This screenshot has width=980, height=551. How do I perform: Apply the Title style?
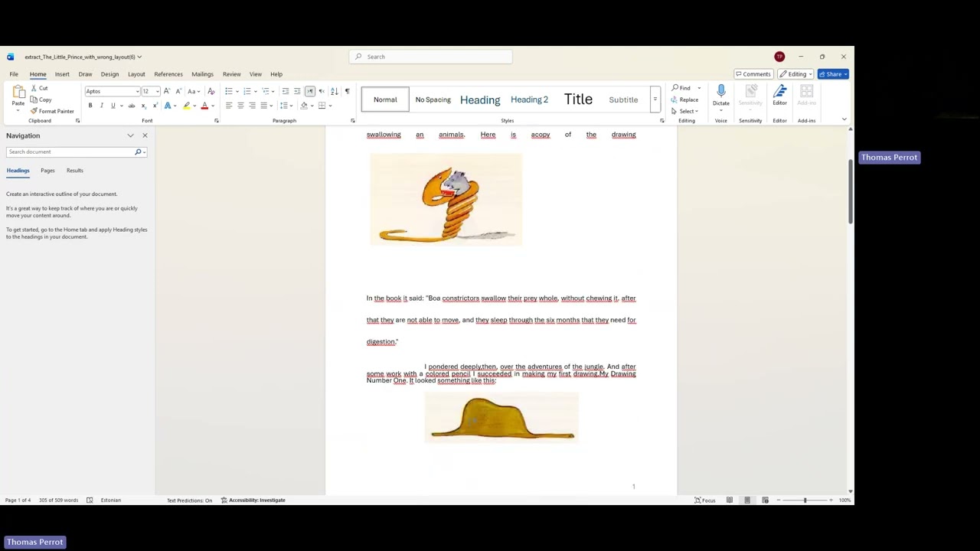[578, 99]
